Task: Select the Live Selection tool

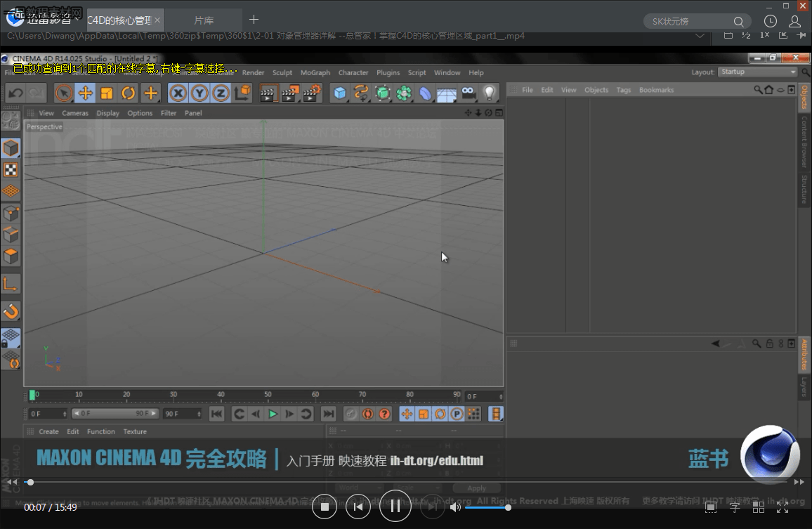Action: (64, 93)
